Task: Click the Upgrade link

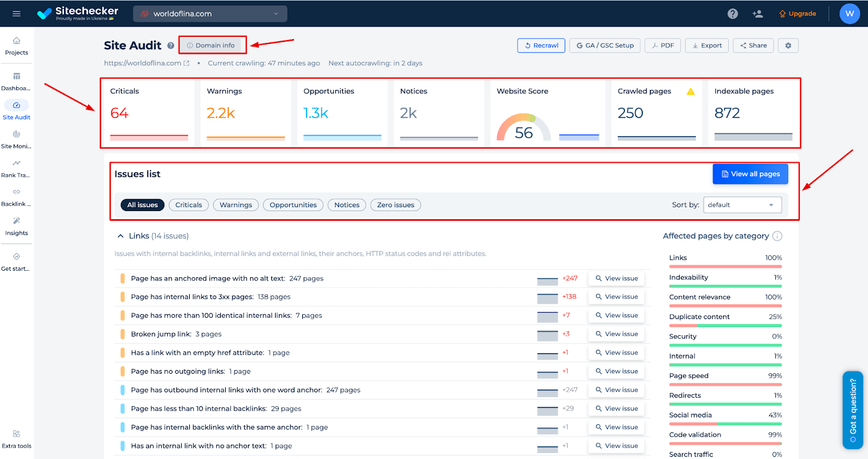Action: (x=797, y=14)
